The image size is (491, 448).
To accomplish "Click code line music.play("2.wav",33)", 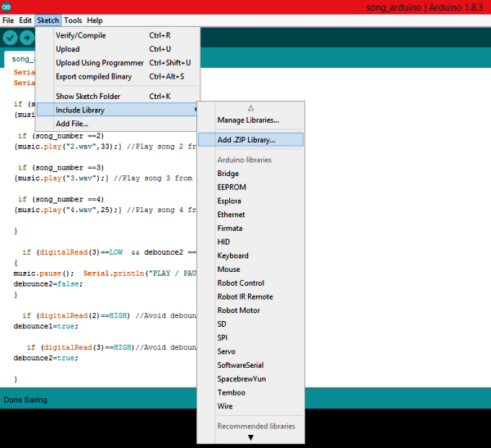I will coord(105,147).
